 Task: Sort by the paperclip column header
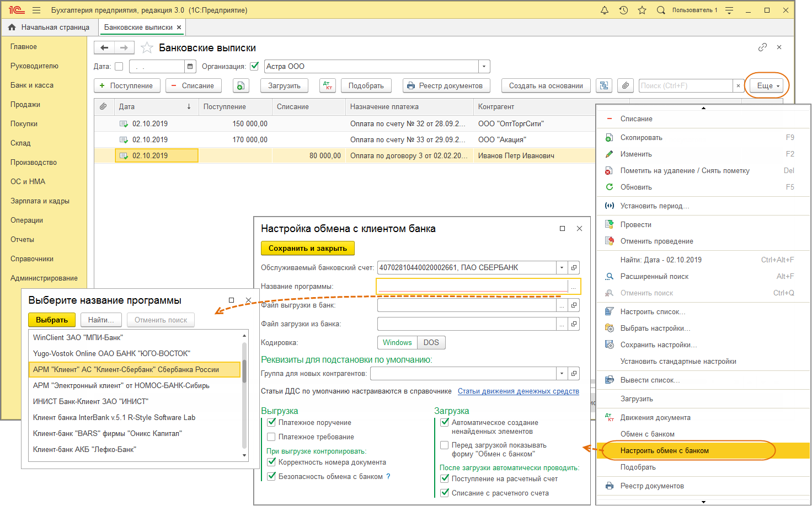pyautogui.click(x=103, y=106)
